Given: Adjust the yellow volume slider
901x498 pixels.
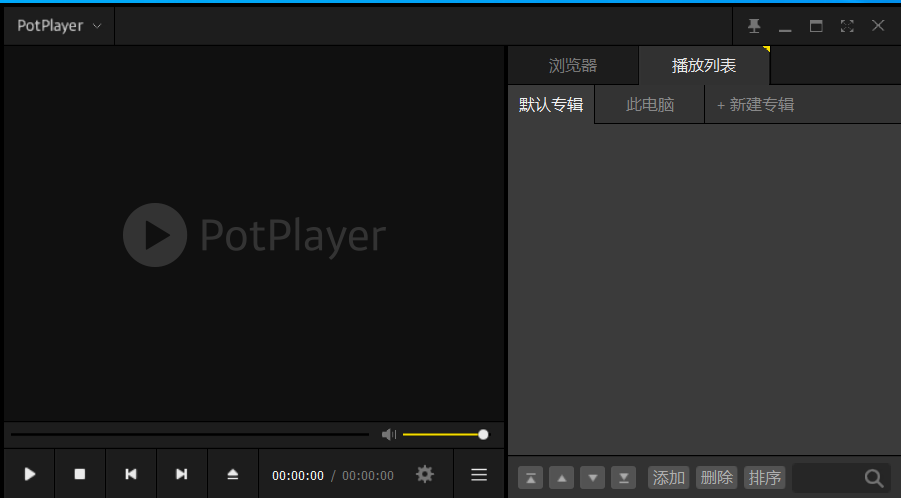Looking at the screenshot, I should click(445, 434).
